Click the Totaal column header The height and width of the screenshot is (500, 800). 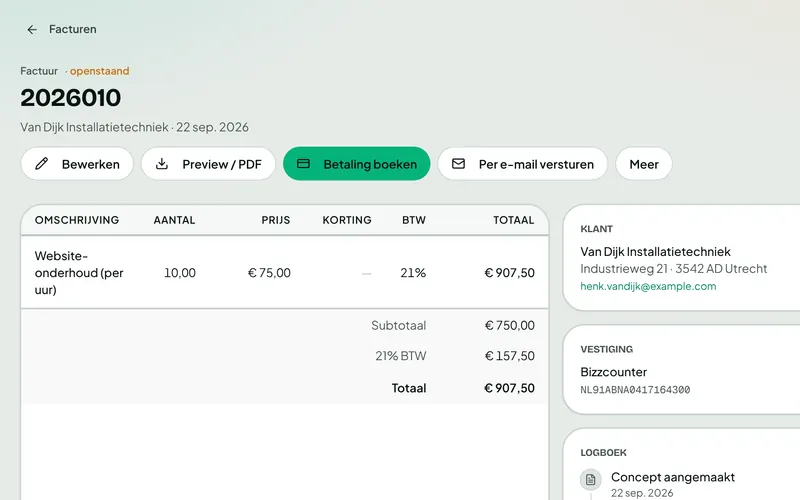tap(513, 220)
